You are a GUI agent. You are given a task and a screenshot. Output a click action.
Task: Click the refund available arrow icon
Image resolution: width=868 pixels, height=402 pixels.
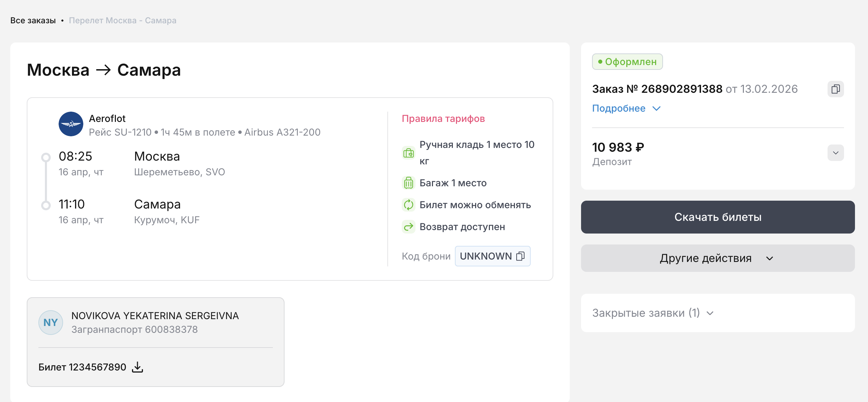click(408, 227)
